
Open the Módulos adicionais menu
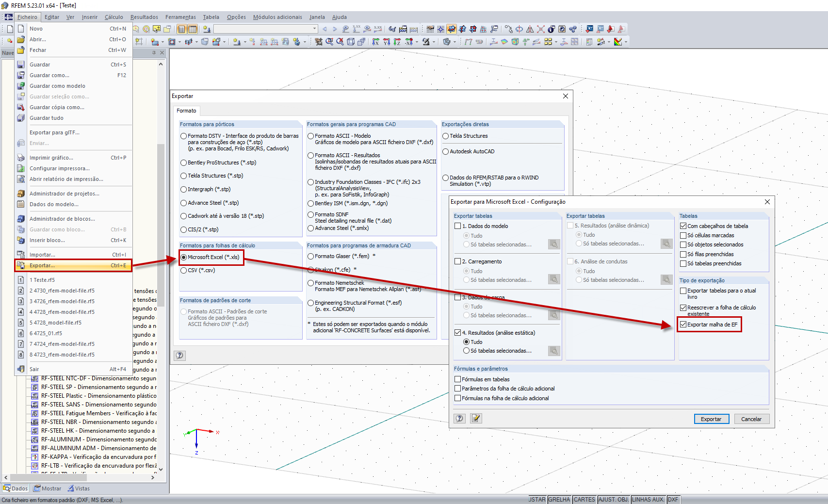[277, 17]
